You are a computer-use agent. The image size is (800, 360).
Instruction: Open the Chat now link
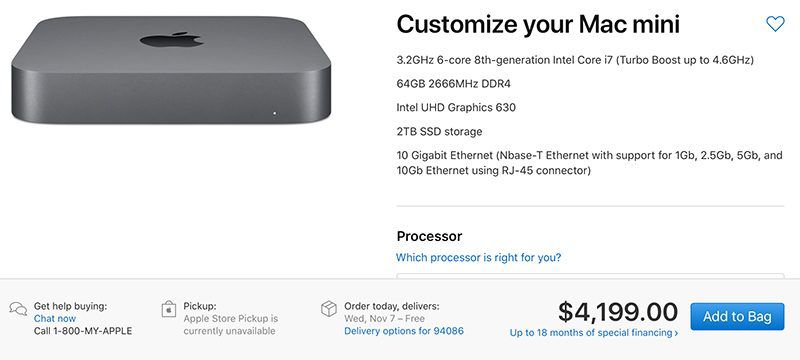(x=55, y=319)
